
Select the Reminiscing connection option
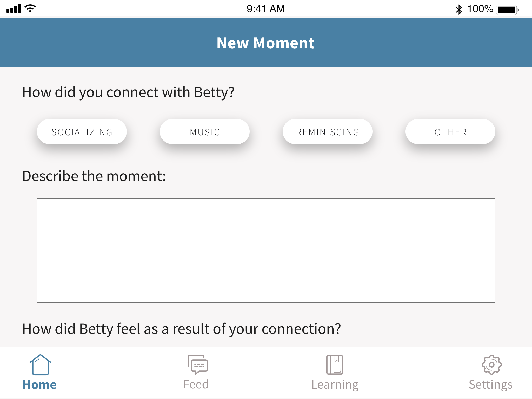click(328, 132)
